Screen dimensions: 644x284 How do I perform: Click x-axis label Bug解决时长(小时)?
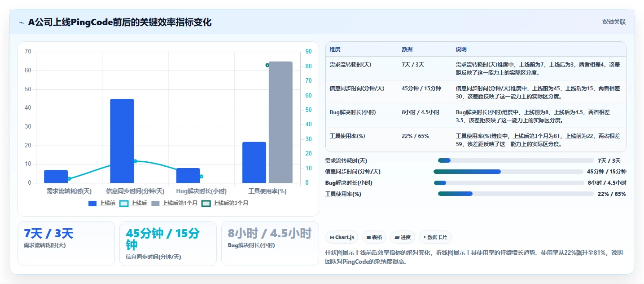(x=202, y=191)
